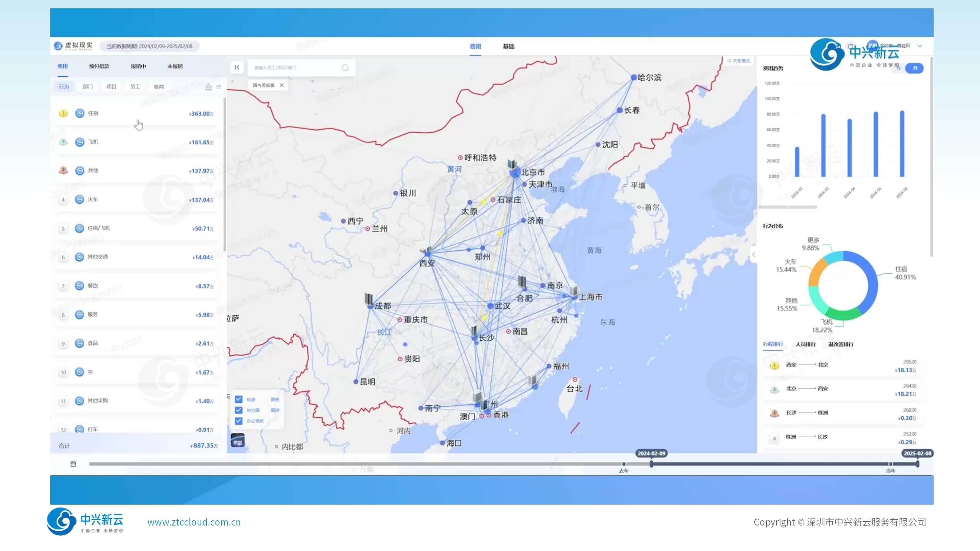The height and width of the screenshot is (551, 980).
Task: Open the 基础 top navigation tab
Action: [x=509, y=46]
